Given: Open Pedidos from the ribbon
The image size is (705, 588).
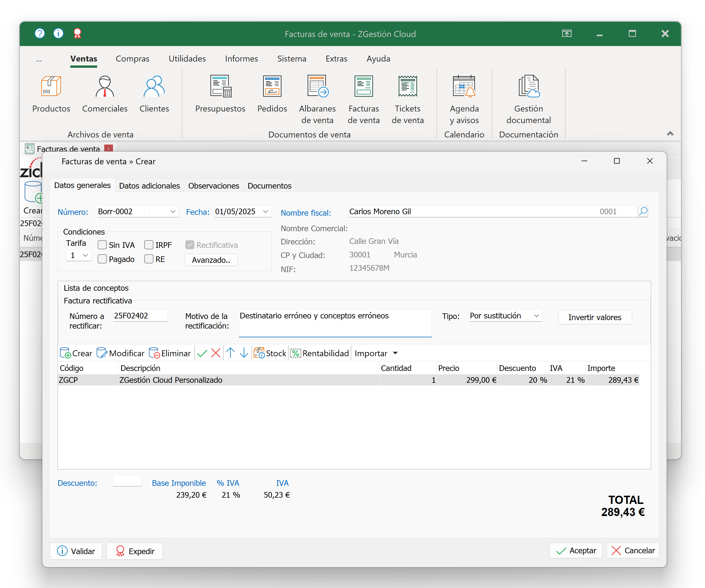Looking at the screenshot, I should 272,94.
